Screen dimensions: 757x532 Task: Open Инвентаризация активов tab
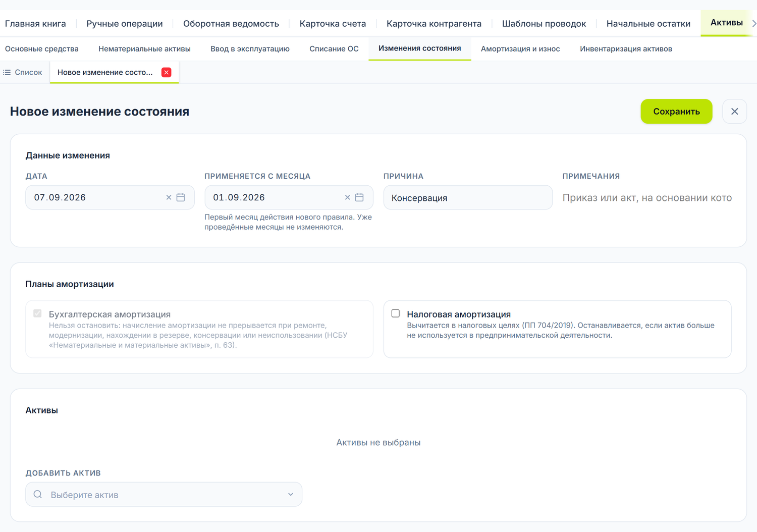coord(626,49)
